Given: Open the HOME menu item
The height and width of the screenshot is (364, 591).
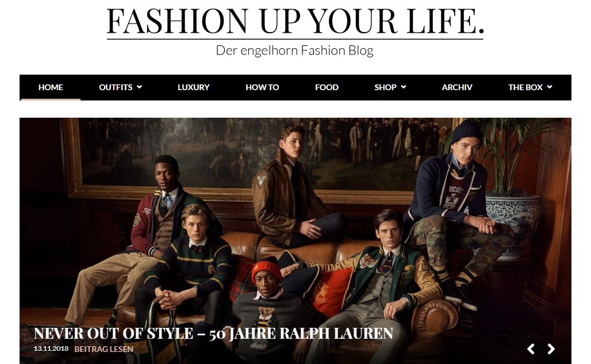Looking at the screenshot, I should [x=51, y=87].
